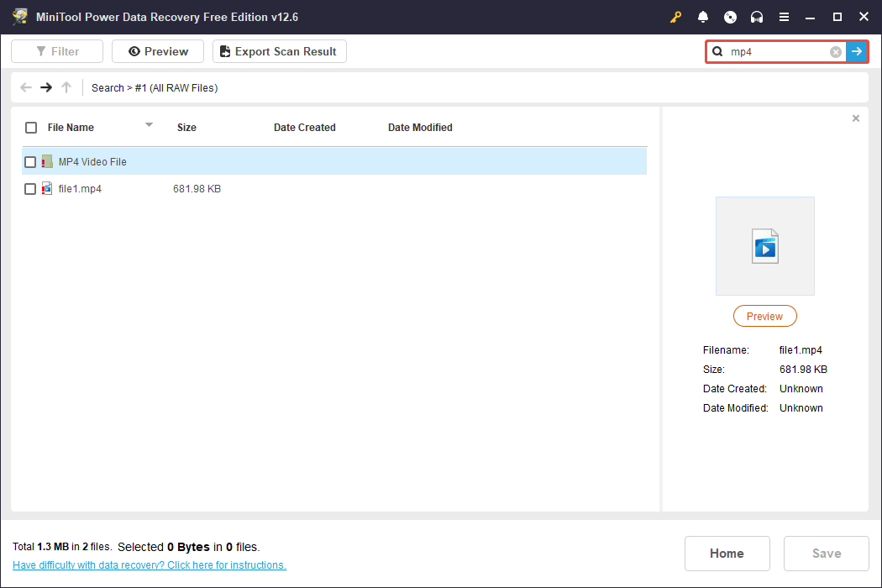Check the select-all files checkbox
This screenshot has width=882, height=588.
click(31, 127)
